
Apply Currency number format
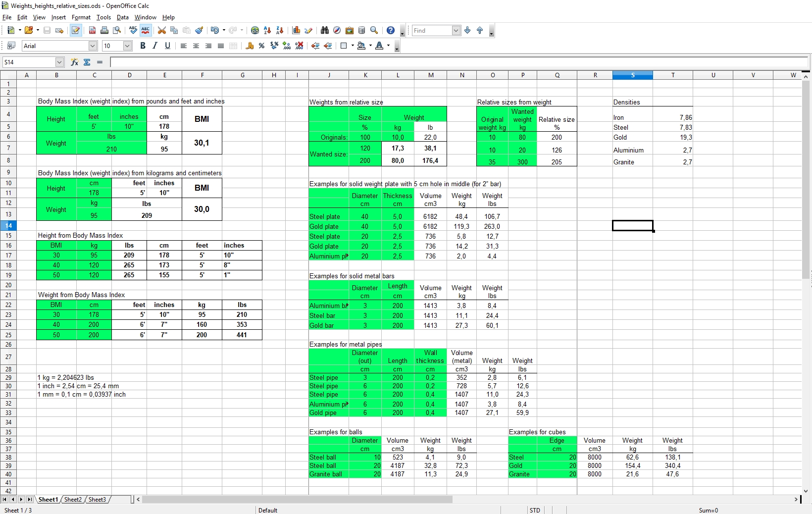tap(250, 46)
